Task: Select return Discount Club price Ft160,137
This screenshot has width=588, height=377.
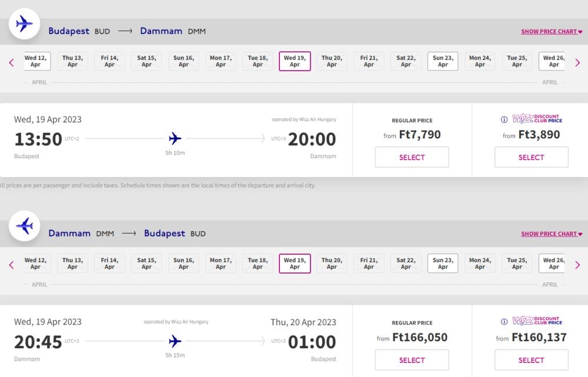Action: tap(532, 360)
